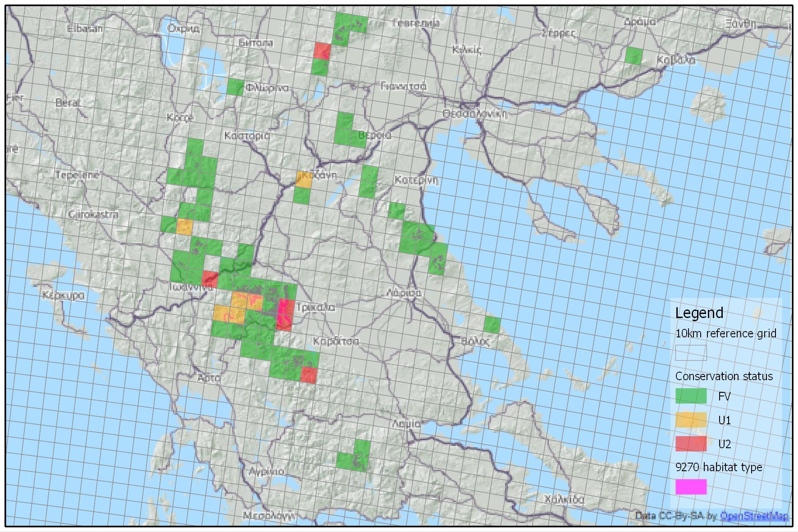Image resolution: width=798 pixels, height=532 pixels.
Task: Click the red grid cell above Ιωάννινα
Action: click(210, 279)
